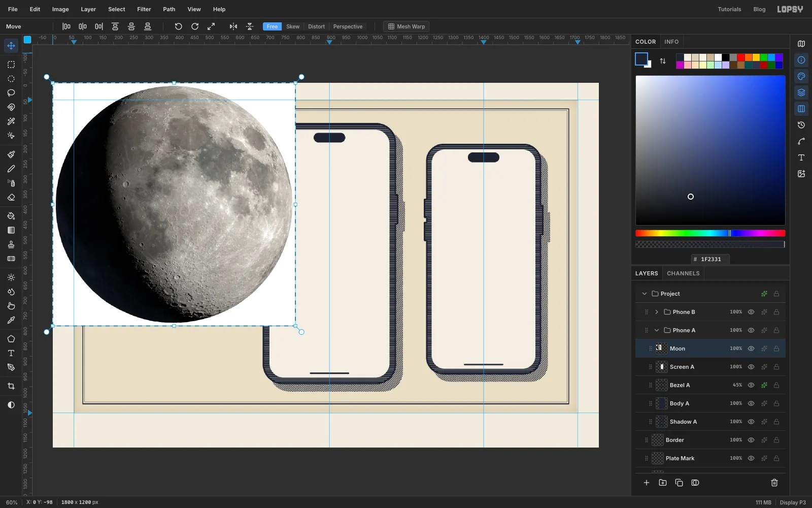Click the flip horizontal icon
The height and width of the screenshot is (508, 812).
pos(233,26)
